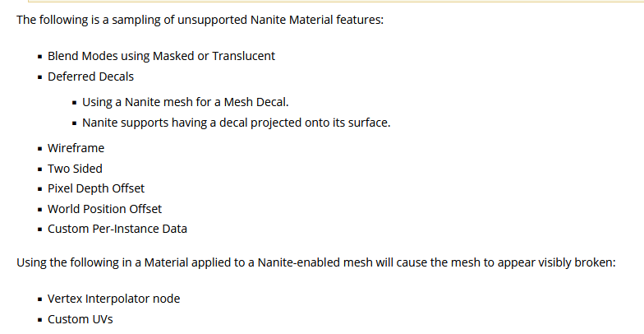
Task: Click the 'Custom UVs' list item
Action: click(x=80, y=319)
